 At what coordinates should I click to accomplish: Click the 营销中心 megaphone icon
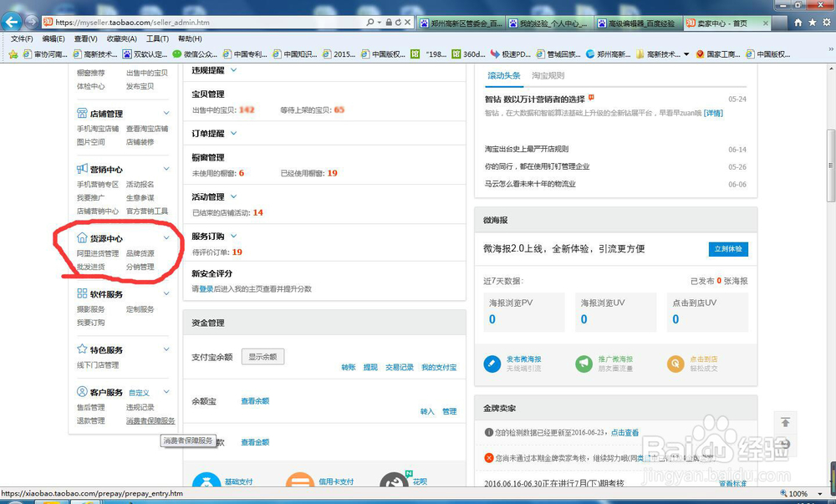tap(82, 169)
